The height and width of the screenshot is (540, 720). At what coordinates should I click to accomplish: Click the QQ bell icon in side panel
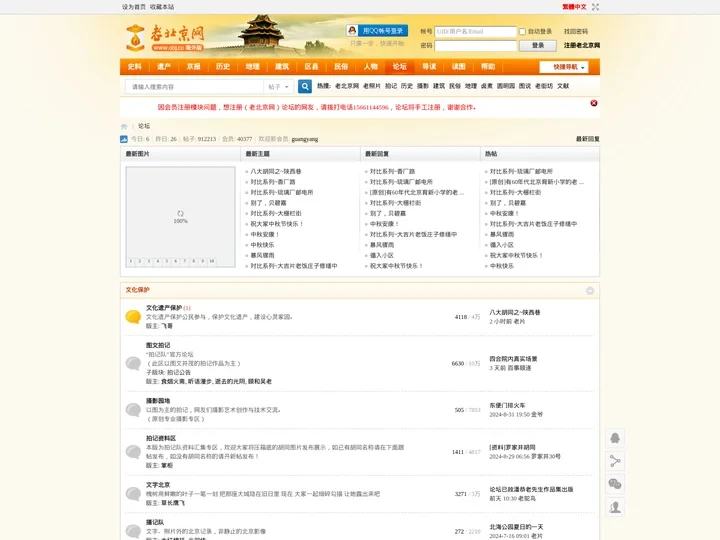[x=615, y=438]
